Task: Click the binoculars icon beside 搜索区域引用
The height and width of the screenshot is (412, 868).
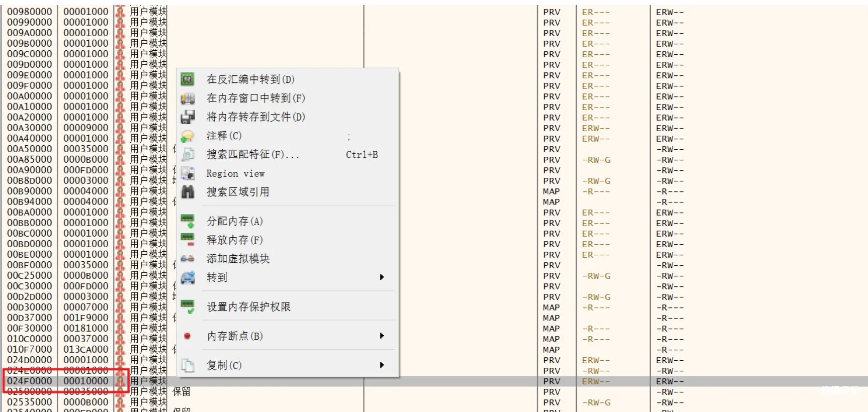Action: 188,192
